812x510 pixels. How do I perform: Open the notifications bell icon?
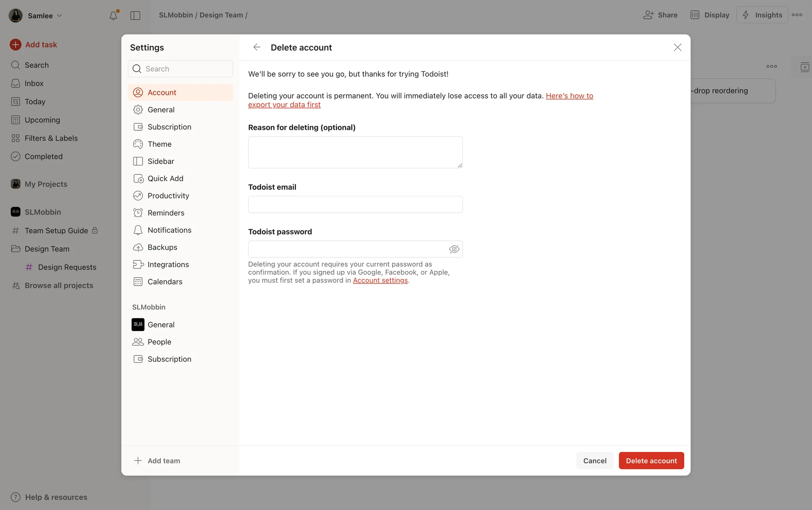click(x=113, y=16)
